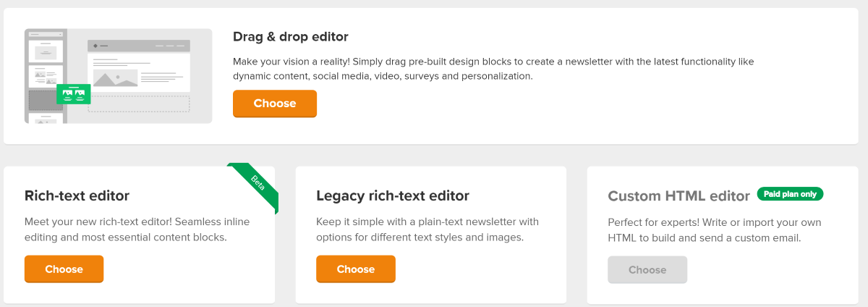The height and width of the screenshot is (307, 868).
Task: Click the disabled Custom HTML Choose button
Action: coord(647,269)
